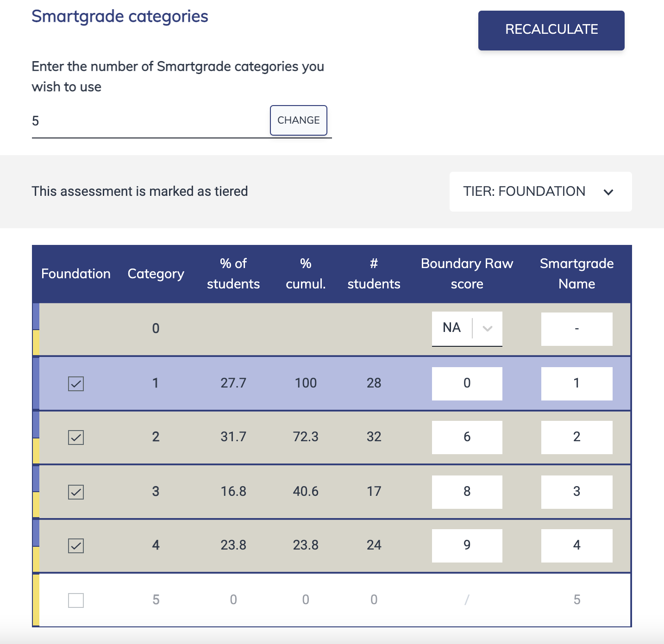664x644 pixels.
Task: Select the boundary score field showing 9
Action: click(x=467, y=545)
